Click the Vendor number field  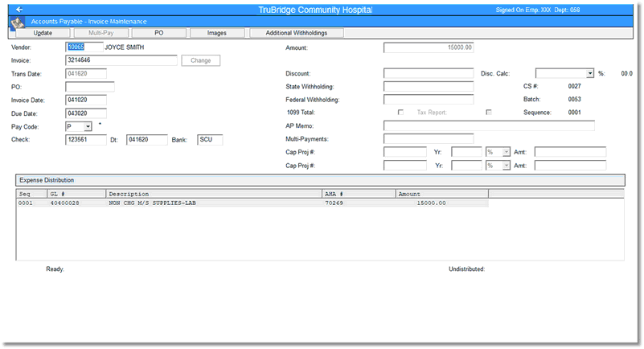(84, 47)
